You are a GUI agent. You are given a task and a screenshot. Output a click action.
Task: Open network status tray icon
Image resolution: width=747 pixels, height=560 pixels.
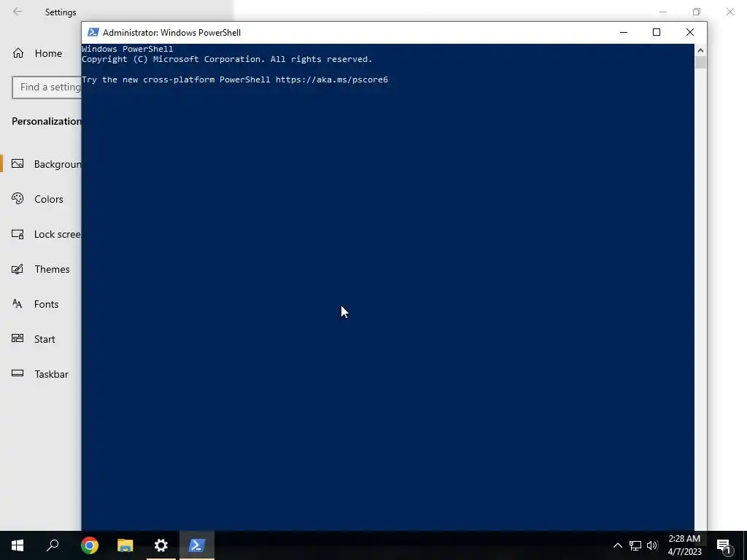635,545
